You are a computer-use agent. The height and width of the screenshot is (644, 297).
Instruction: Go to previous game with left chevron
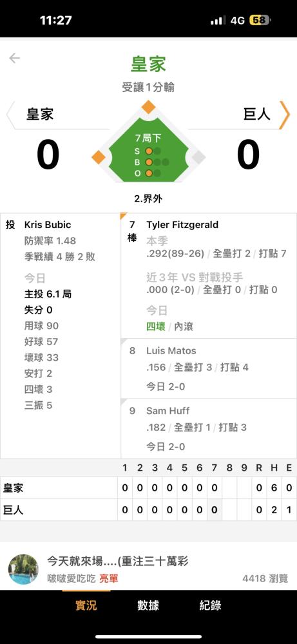tap(10, 115)
